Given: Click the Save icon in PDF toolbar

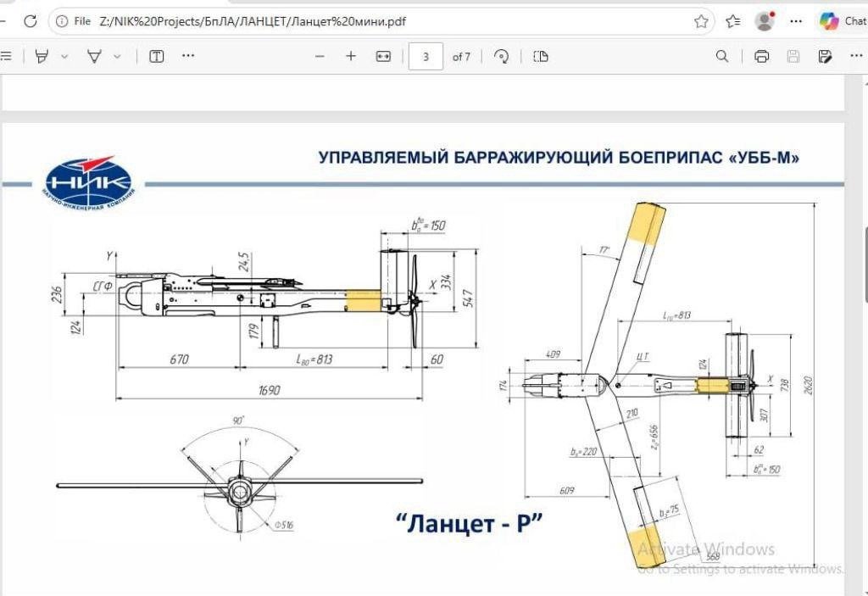Looking at the screenshot, I should (793, 56).
